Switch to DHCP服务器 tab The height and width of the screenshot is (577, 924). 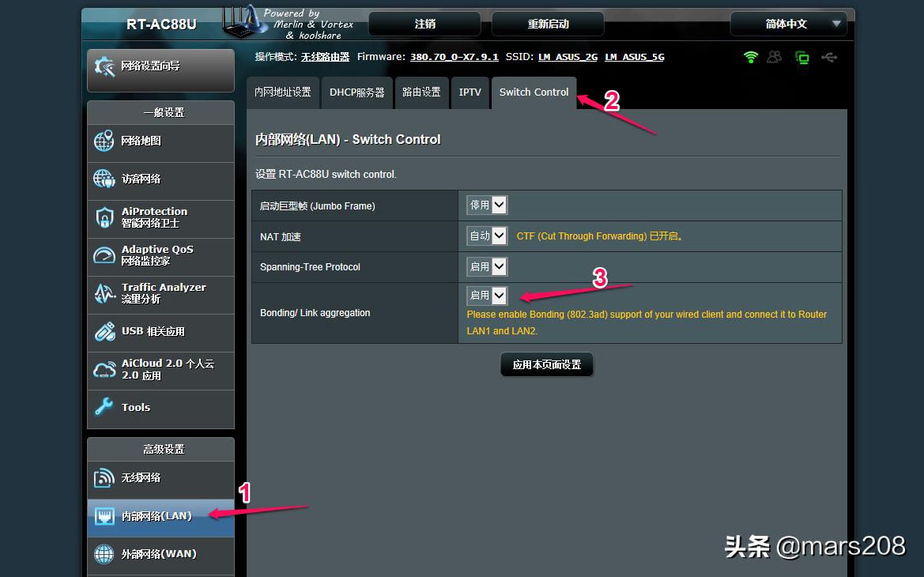[357, 92]
